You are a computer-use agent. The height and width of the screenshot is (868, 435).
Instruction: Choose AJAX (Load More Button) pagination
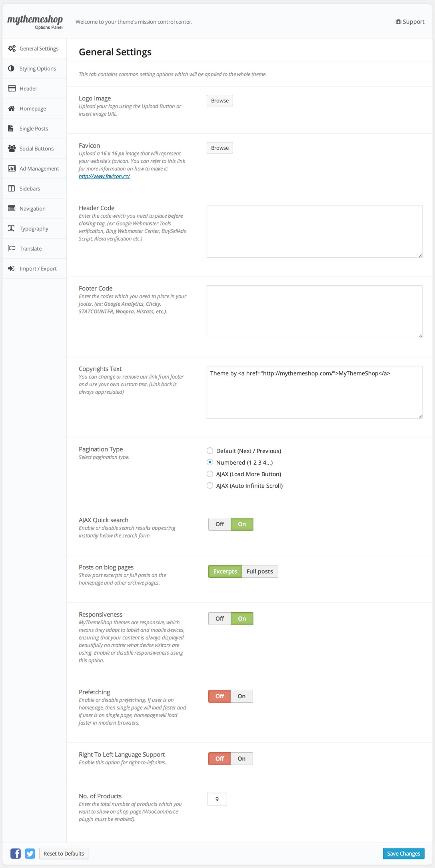point(210,474)
